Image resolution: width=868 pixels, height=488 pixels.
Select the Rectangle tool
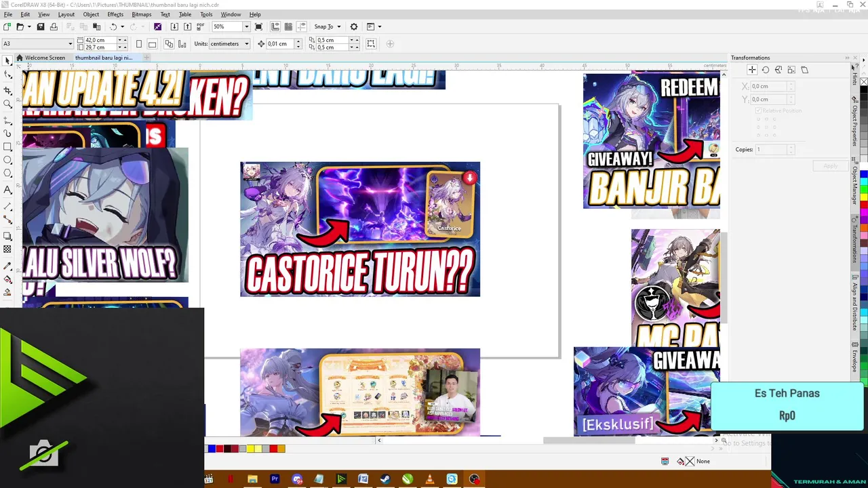(x=7, y=146)
